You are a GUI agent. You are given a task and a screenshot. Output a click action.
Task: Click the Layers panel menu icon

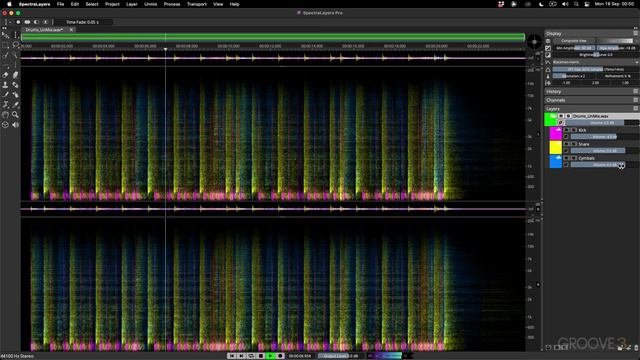click(x=636, y=109)
